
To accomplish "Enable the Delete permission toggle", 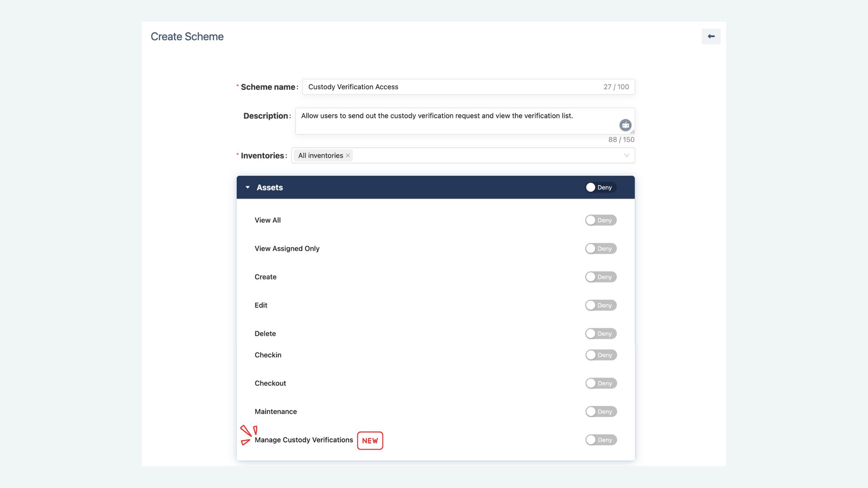I will [600, 333].
